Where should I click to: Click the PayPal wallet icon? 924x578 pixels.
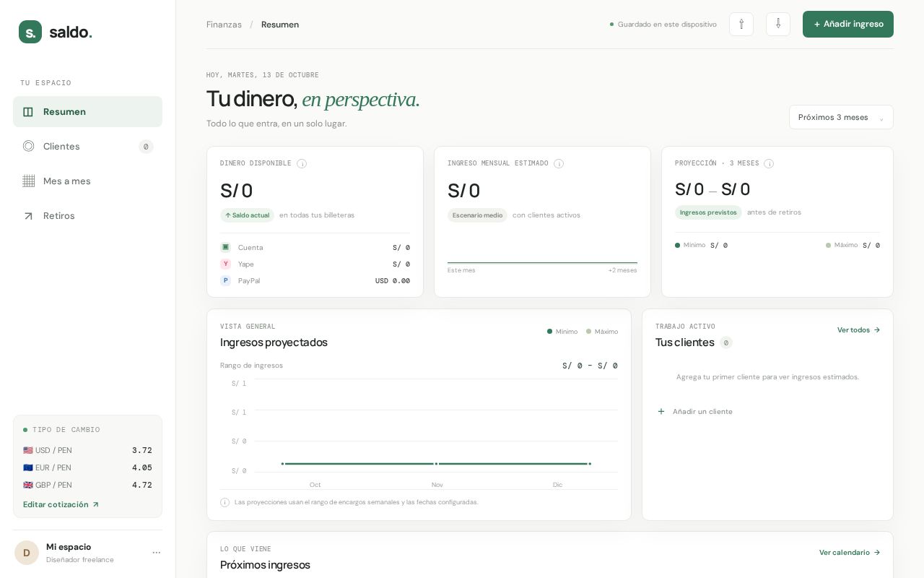pos(225,280)
